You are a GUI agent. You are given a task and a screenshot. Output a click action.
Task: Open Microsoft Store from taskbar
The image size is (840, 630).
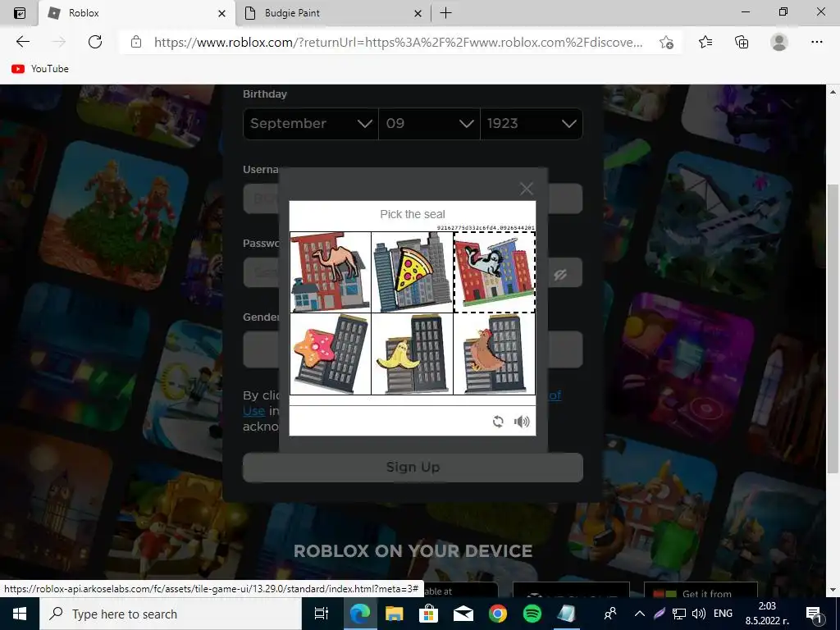428,614
